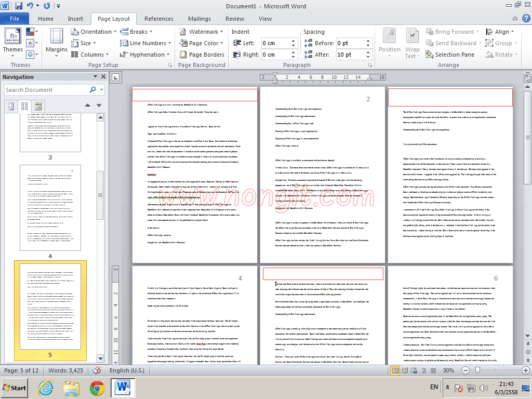Switch to the Mailings tab
Image resolution: width=532 pixels, height=399 pixels.
point(199,19)
